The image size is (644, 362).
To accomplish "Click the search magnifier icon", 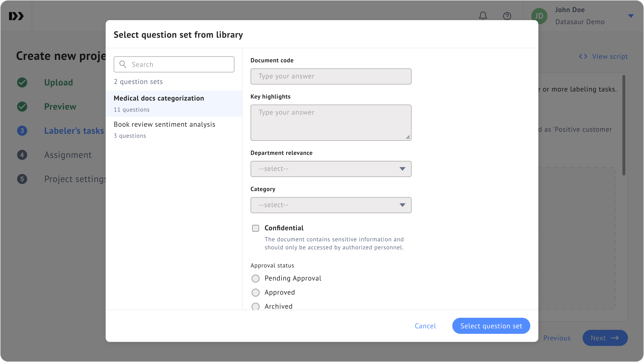I will click(x=123, y=64).
